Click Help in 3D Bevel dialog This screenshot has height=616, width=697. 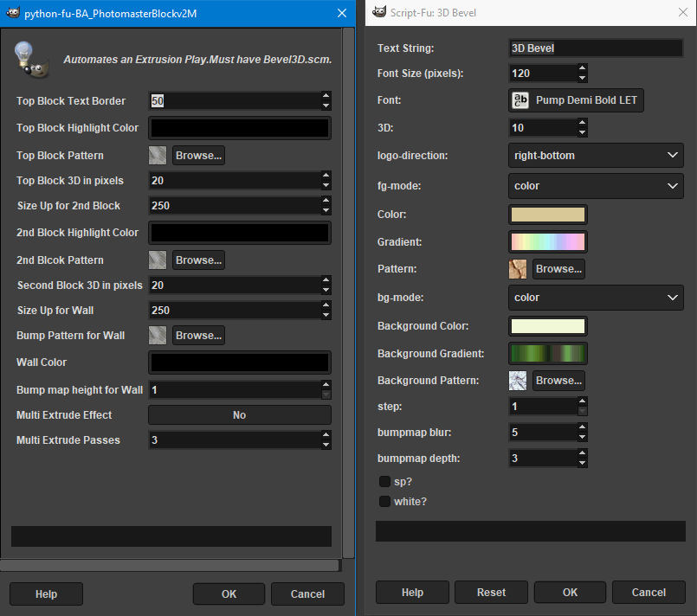point(412,592)
